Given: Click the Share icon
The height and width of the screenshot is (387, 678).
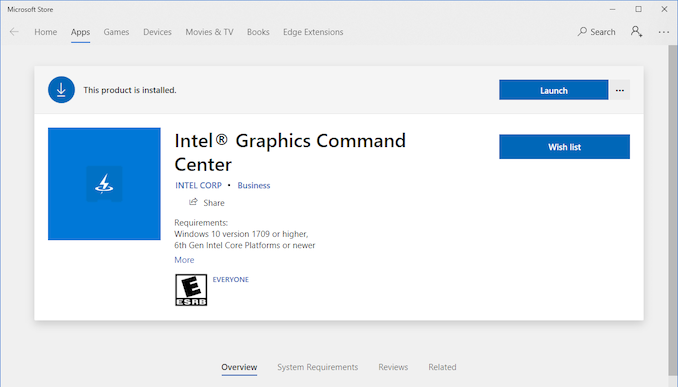Looking at the screenshot, I should [x=193, y=202].
